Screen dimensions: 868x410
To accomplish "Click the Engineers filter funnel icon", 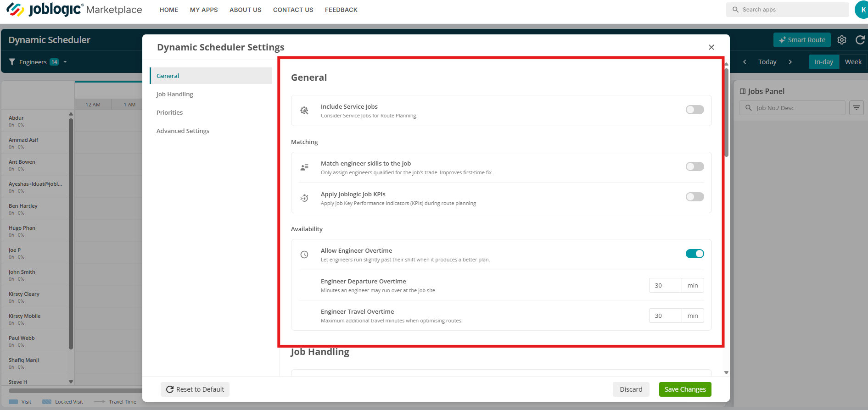I will click(12, 62).
